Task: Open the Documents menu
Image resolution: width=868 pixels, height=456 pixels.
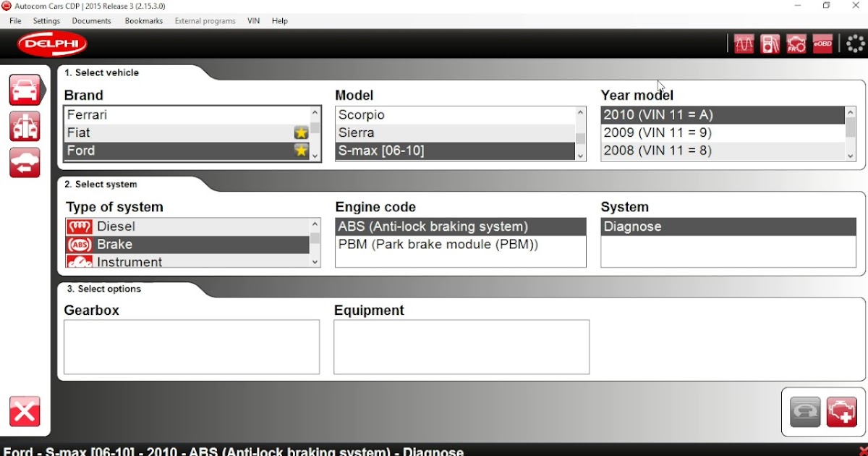Action: click(92, 21)
